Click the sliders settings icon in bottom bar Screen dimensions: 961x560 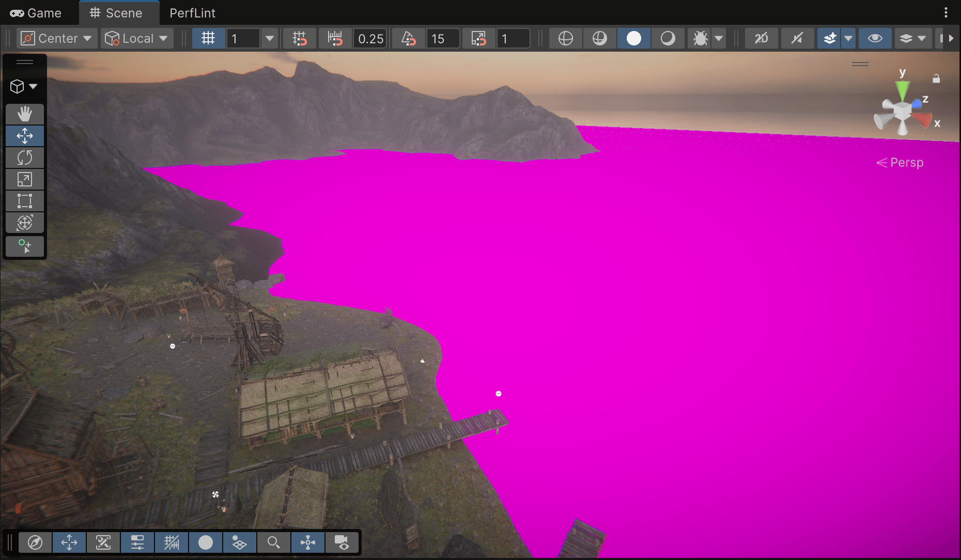coord(137,542)
